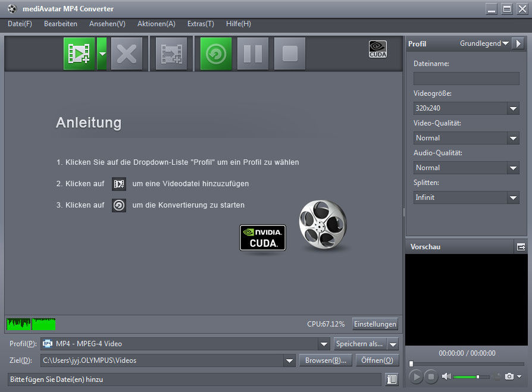Open the Extras(T) menu

coord(201,24)
